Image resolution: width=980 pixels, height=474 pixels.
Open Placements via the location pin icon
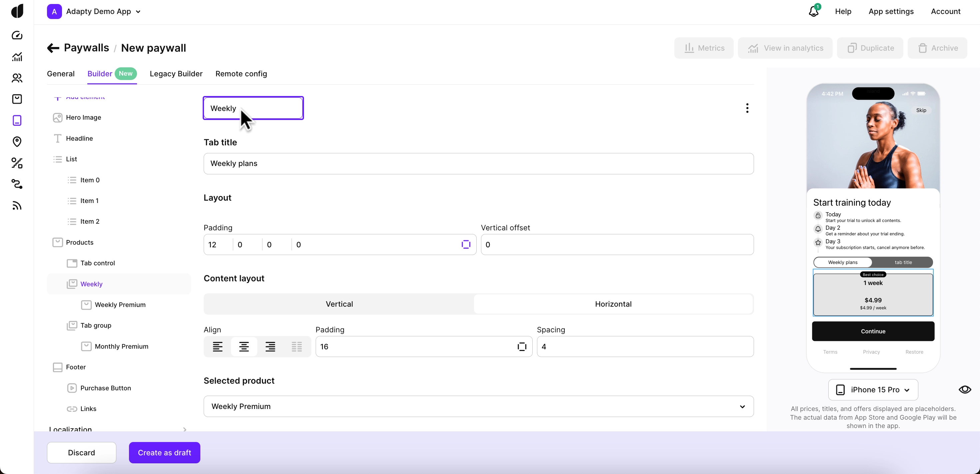click(x=17, y=142)
